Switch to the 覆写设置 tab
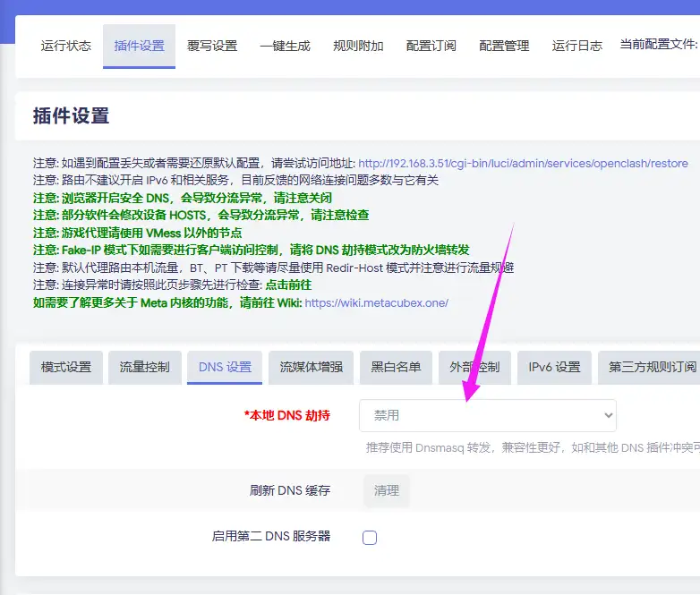The width and height of the screenshot is (700, 595). (212, 46)
